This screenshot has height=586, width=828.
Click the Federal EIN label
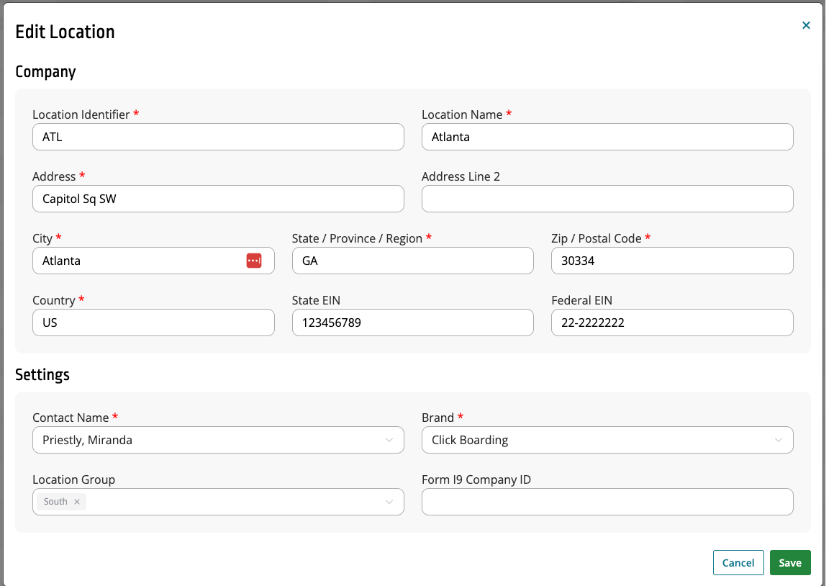point(582,300)
